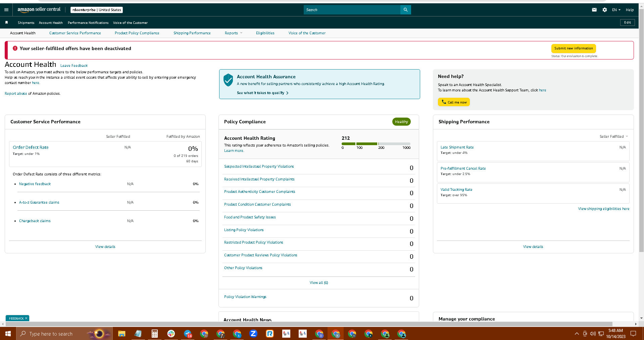Expand the Reports dropdown menu
The image size is (644, 340).
pos(233,33)
